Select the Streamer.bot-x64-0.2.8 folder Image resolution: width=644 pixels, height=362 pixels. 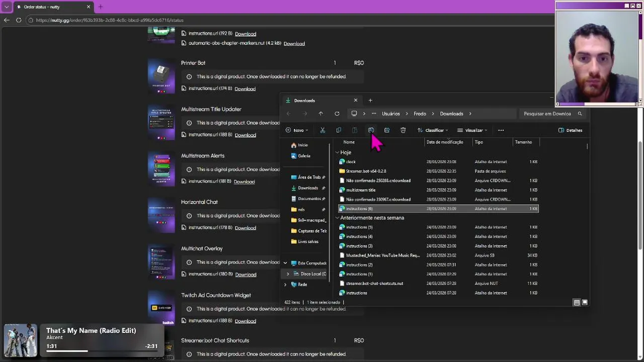(x=366, y=171)
